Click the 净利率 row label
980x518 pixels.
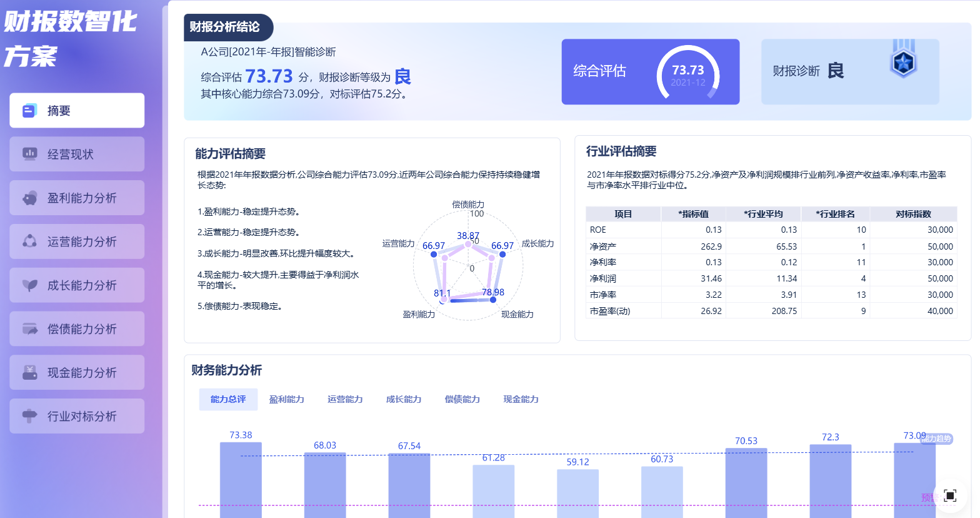tap(603, 262)
